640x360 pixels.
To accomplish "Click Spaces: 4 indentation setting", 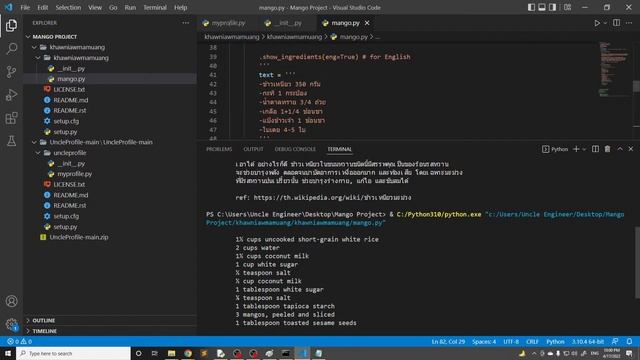I will 484,342.
